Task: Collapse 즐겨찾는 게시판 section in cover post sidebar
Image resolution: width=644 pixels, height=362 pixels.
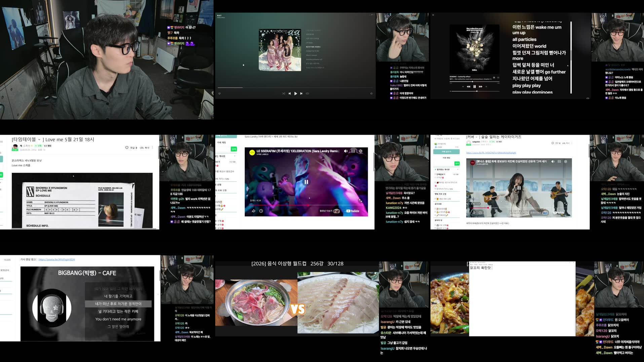Action: [x=458, y=169]
